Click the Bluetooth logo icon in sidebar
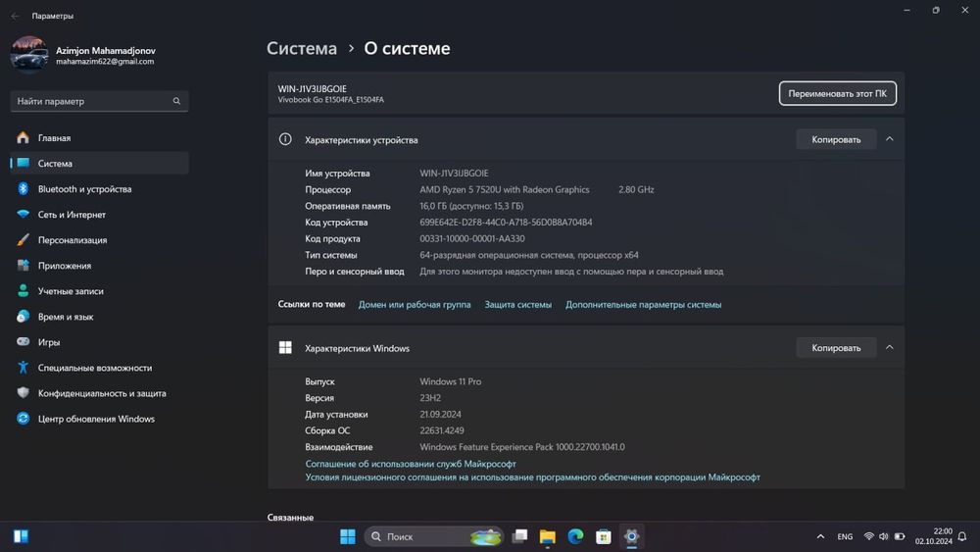This screenshot has width=980, height=552. click(x=24, y=188)
